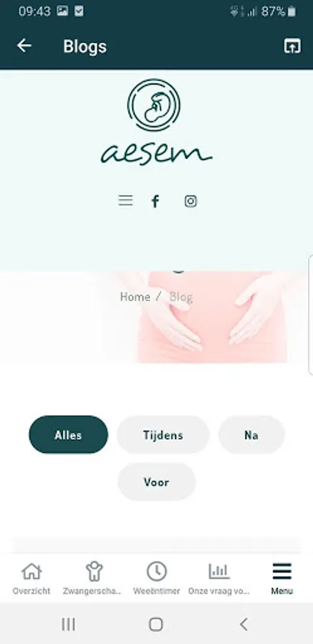Visit the aesem Facebook page icon
The image size is (313, 644).
155,201
